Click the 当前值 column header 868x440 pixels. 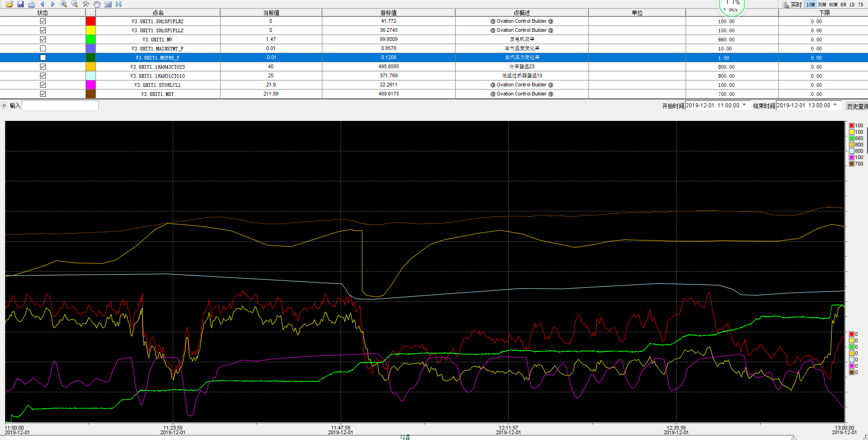271,13
